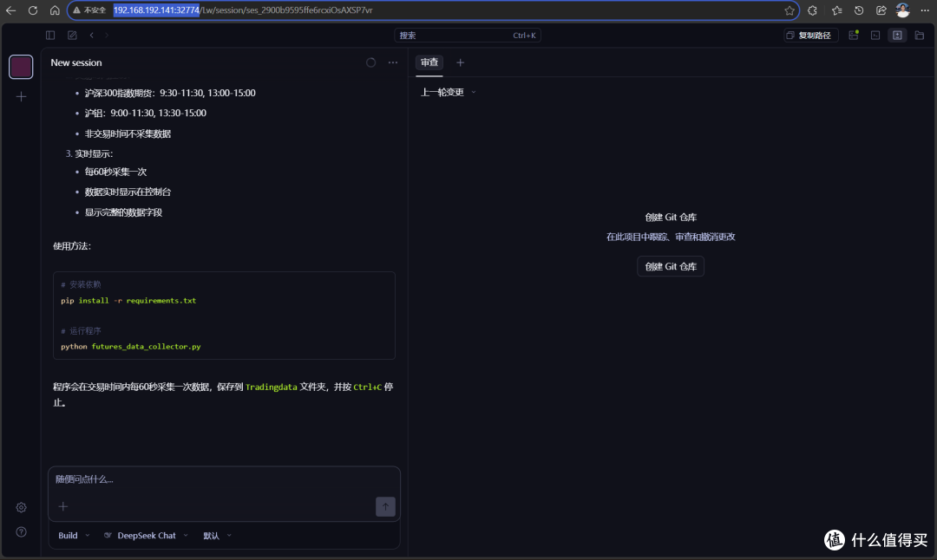This screenshot has width=937, height=560.
Task: Click the 每60秒采集一次 bullet
Action: point(115,172)
